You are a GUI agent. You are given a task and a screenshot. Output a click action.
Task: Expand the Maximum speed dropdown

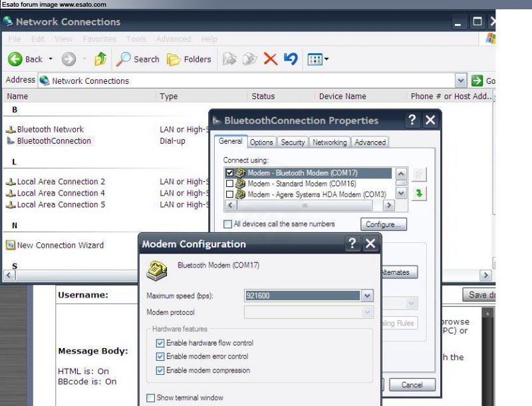[x=367, y=296]
